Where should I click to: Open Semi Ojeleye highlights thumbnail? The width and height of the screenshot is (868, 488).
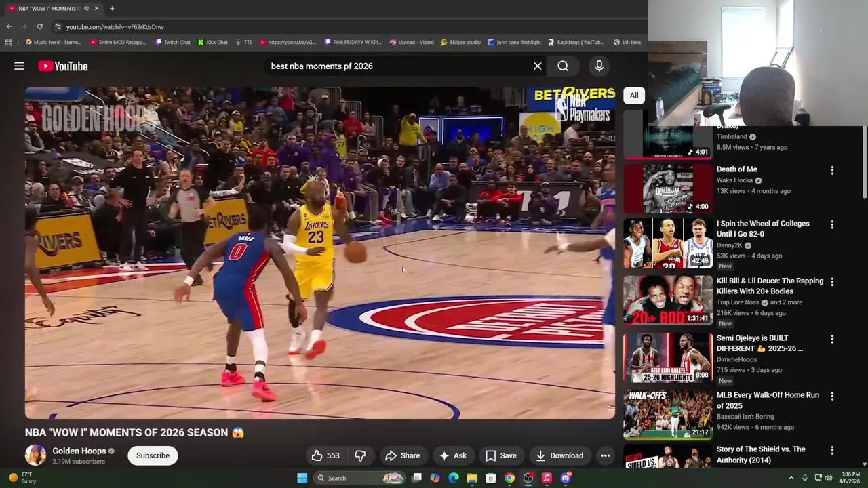tap(668, 357)
